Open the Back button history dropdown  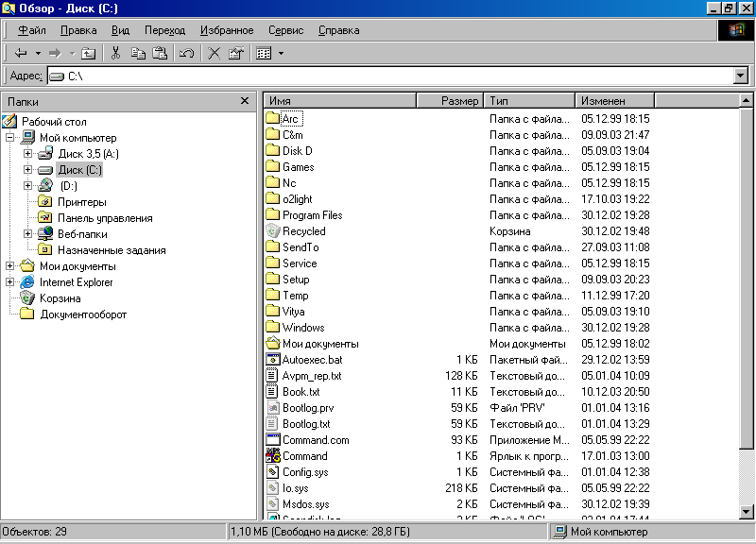click(38, 53)
